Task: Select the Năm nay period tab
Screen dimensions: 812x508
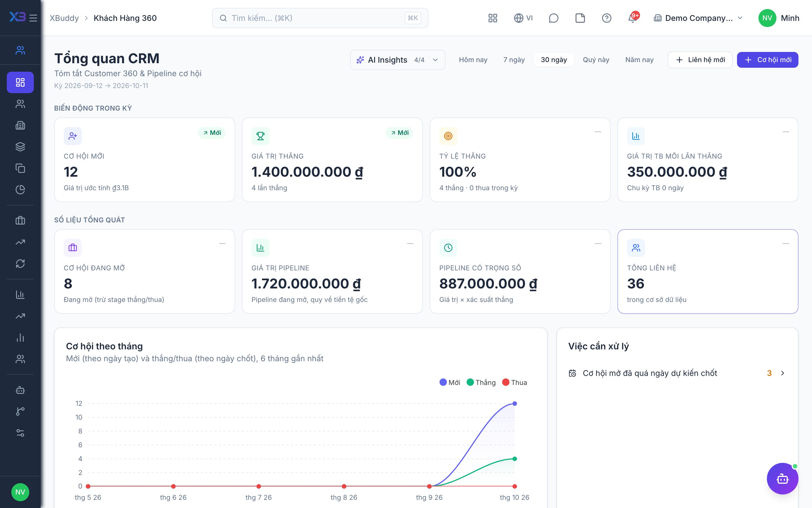Action: [x=639, y=60]
